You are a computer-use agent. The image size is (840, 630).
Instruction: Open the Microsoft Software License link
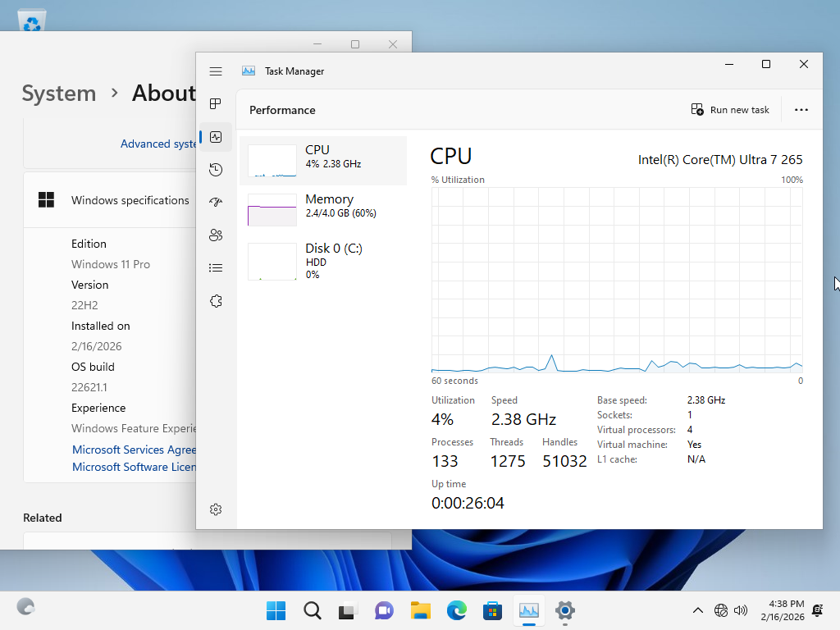[134, 467]
